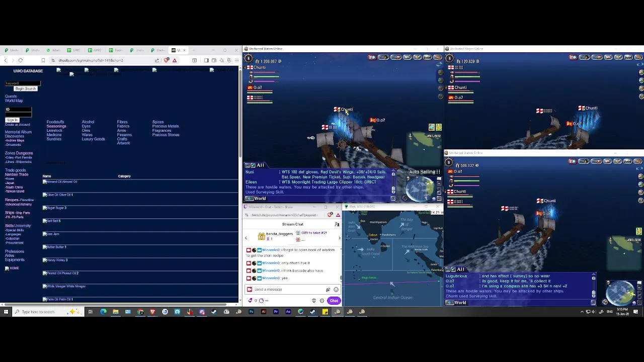The width and height of the screenshot is (644, 362).
Task: Open the Artwork category
Action: tap(123, 143)
